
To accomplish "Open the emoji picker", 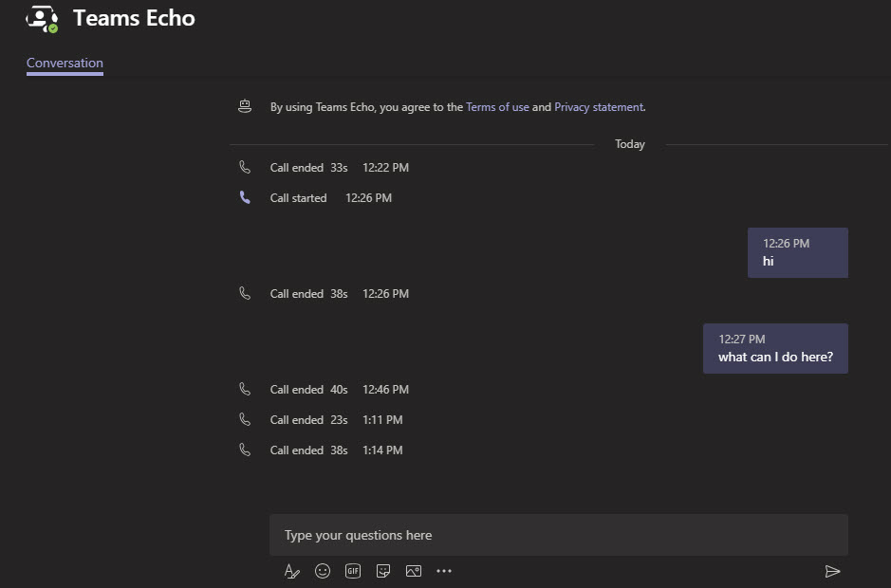I will click(x=322, y=571).
